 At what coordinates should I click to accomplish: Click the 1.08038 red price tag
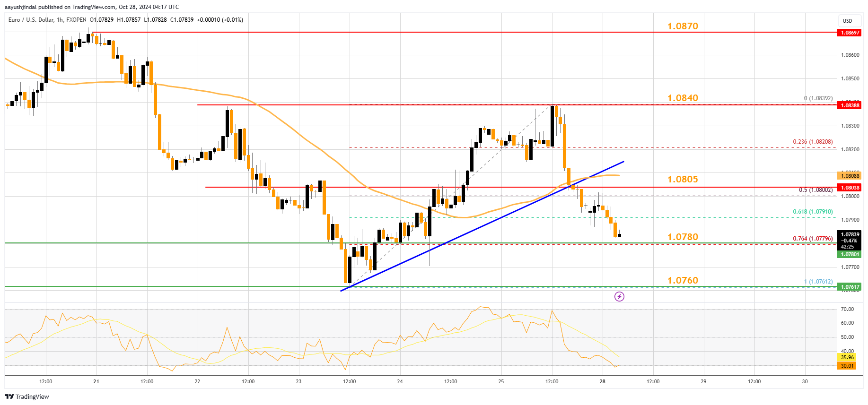(x=850, y=188)
